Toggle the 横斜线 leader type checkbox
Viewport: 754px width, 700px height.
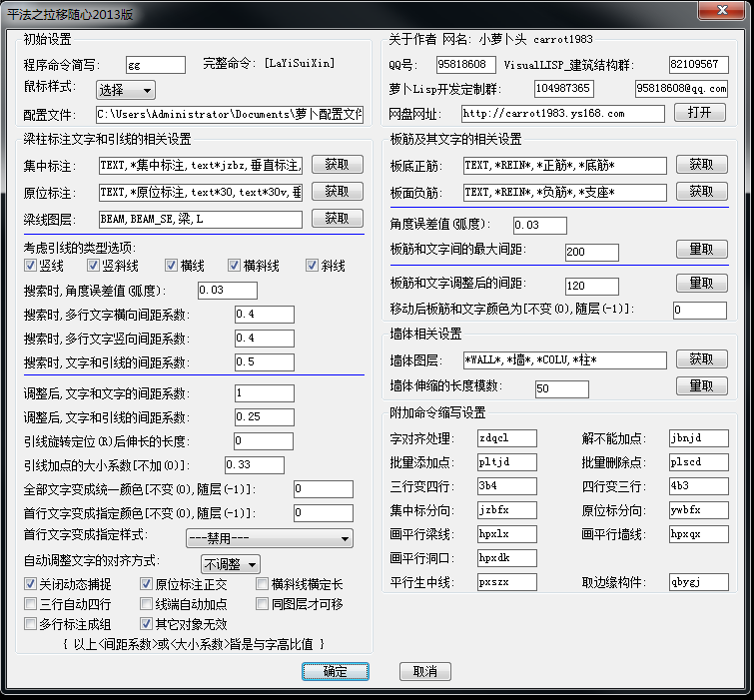tap(236, 266)
